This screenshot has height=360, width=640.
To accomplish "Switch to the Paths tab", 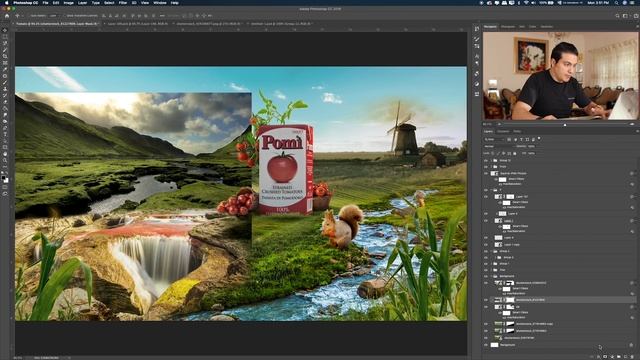I will coord(517,131).
